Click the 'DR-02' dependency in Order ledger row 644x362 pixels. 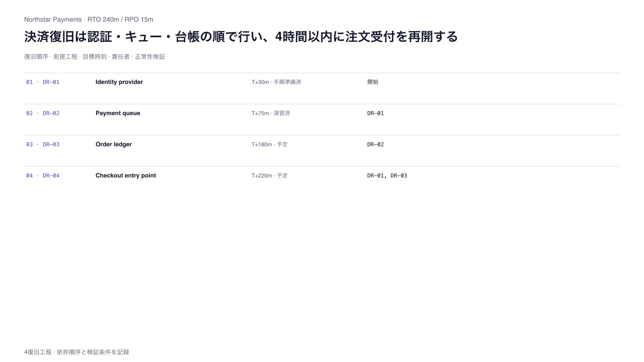point(375,144)
